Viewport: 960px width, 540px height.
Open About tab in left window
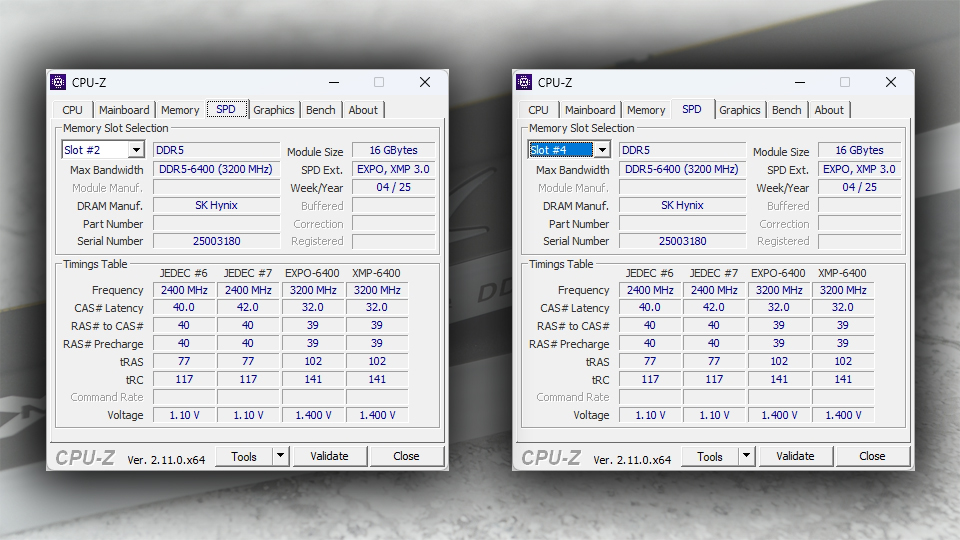click(363, 110)
